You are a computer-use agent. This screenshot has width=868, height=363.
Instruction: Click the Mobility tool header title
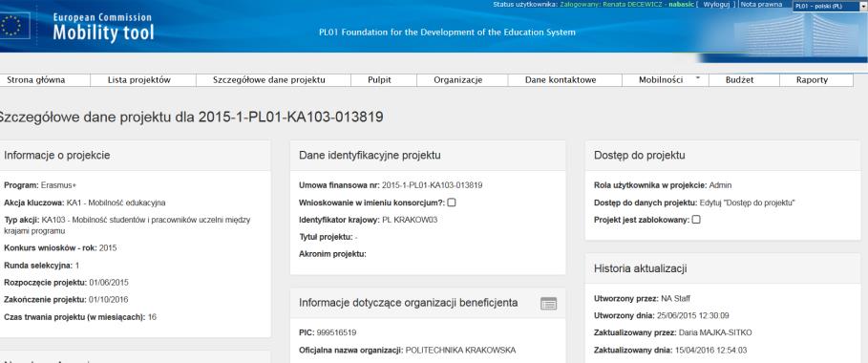coord(103,33)
